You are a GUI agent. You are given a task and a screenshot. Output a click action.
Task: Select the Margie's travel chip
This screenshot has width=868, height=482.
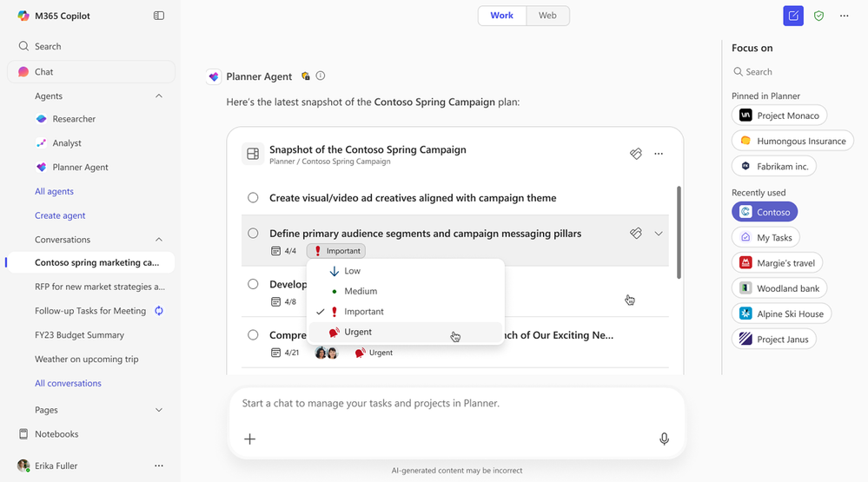(x=778, y=263)
